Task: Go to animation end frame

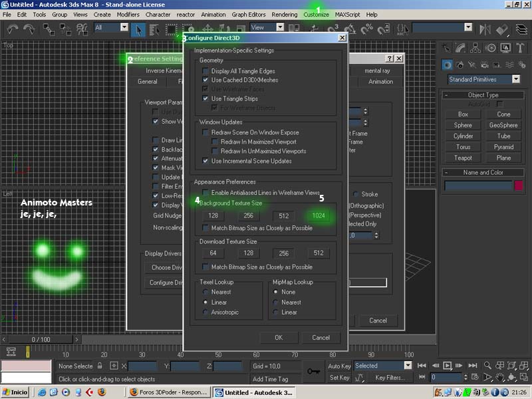Action: (473, 365)
